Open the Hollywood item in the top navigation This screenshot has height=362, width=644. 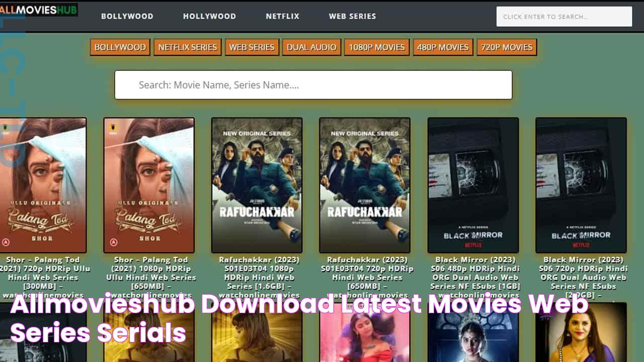pyautogui.click(x=209, y=16)
